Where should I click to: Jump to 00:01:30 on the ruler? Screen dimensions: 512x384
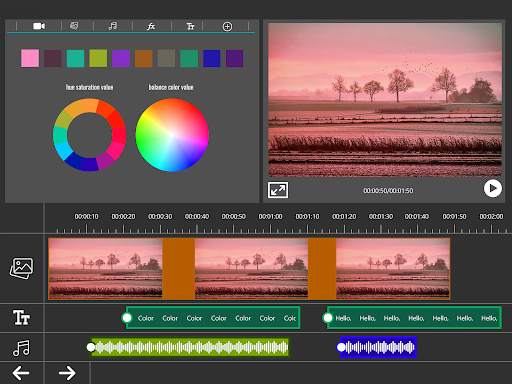point(381,217)
